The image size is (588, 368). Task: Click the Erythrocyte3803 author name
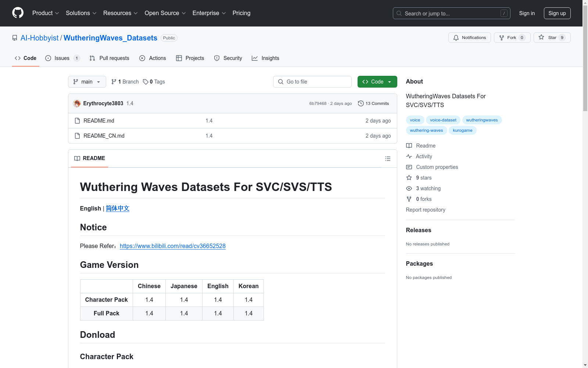103,103
